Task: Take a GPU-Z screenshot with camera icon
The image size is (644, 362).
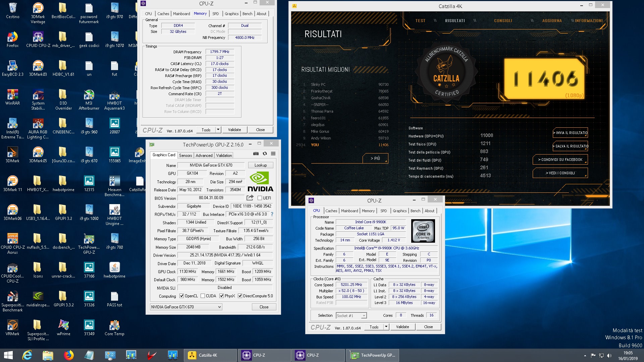Action: point(256,154)
